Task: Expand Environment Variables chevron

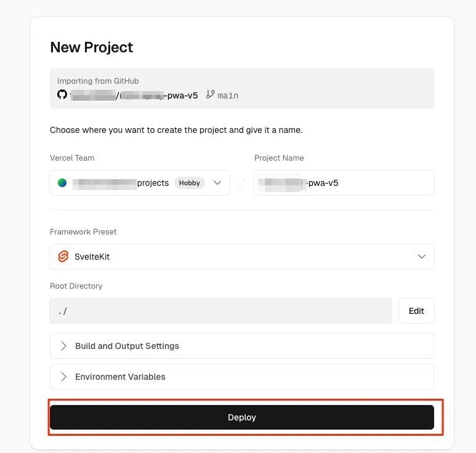Action: point(63,377)
